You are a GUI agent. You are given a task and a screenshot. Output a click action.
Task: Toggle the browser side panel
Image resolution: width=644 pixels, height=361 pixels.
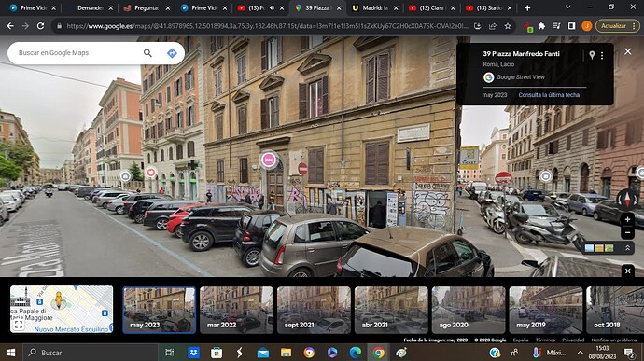point(571,26)
